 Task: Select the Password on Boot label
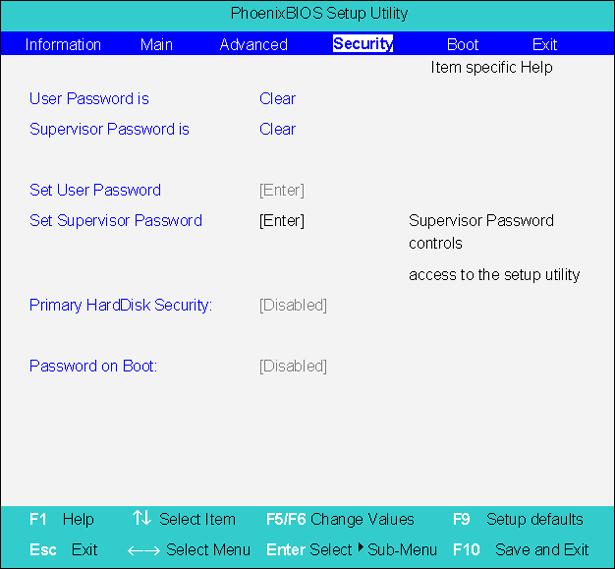[x=93, y=366]
